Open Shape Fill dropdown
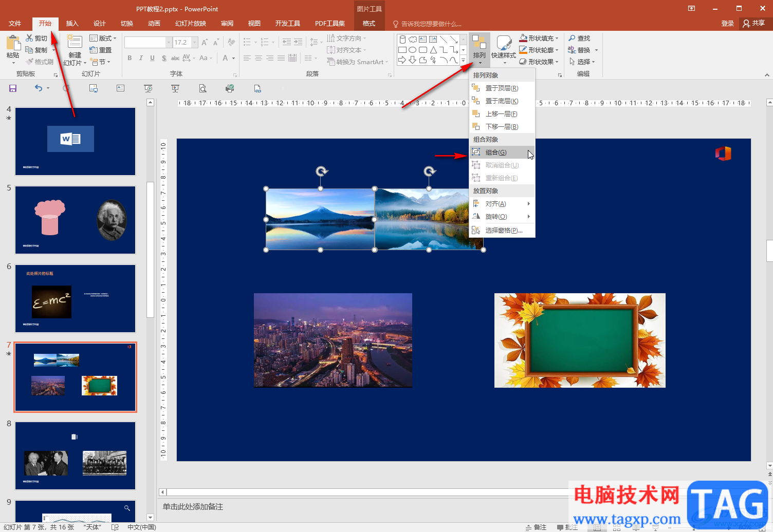Screen dimensions: 773x532 [539, 39]
